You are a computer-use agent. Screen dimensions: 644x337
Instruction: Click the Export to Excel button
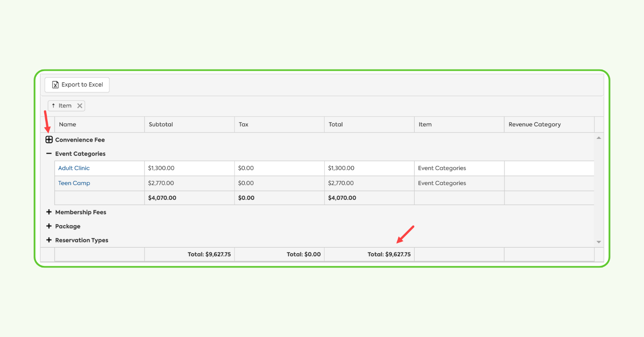[x=77, y=84]
